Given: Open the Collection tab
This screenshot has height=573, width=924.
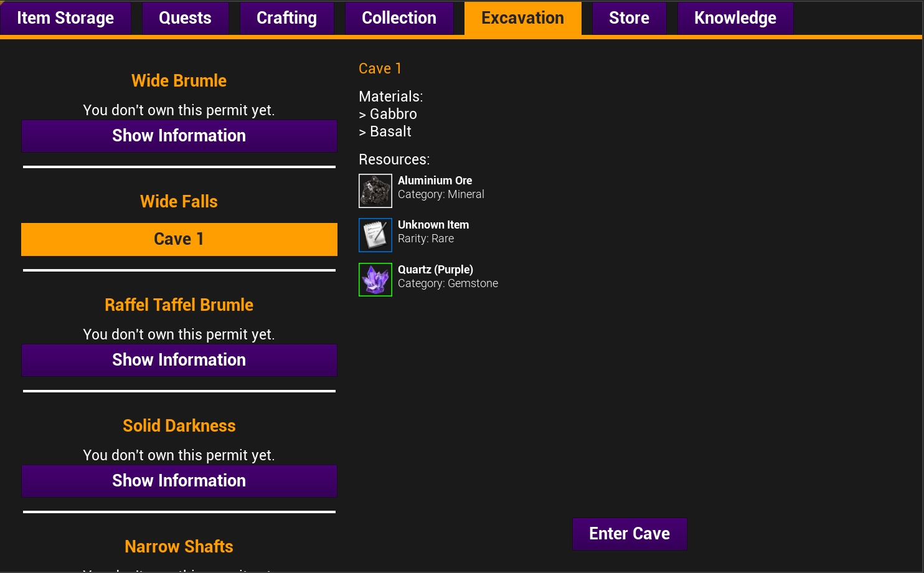Looking at the screenshot, I should 399,18.
